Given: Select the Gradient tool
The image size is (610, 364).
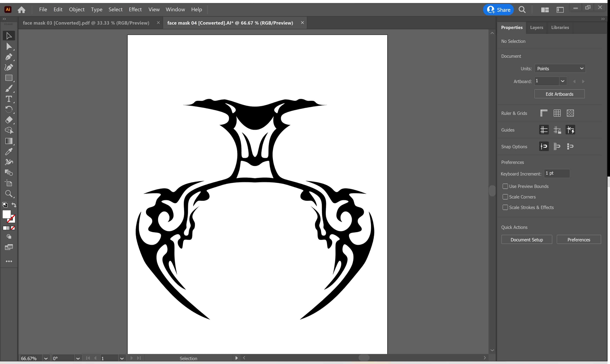Looking at the screenshot, I should (x=9, y=141).
